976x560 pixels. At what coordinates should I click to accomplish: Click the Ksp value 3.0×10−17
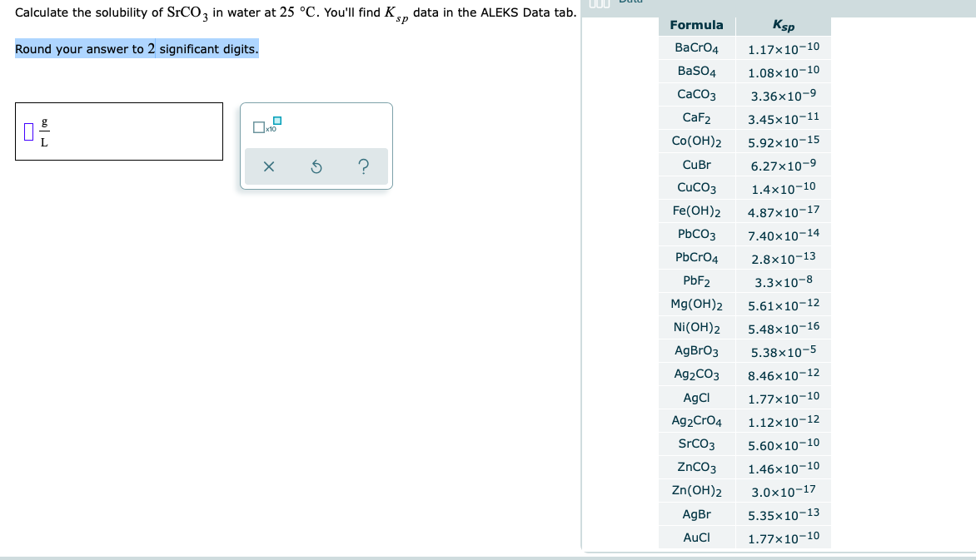click(784, 491)
